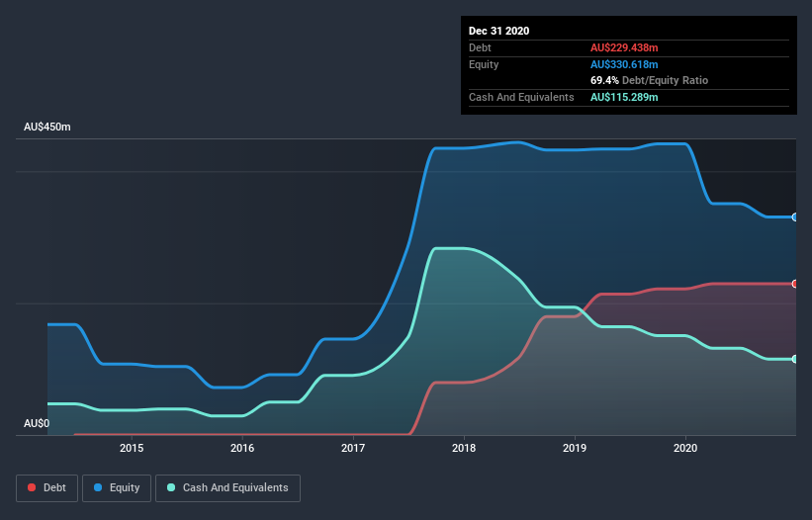Click the blue Equity end-point marker

[795, 217]
